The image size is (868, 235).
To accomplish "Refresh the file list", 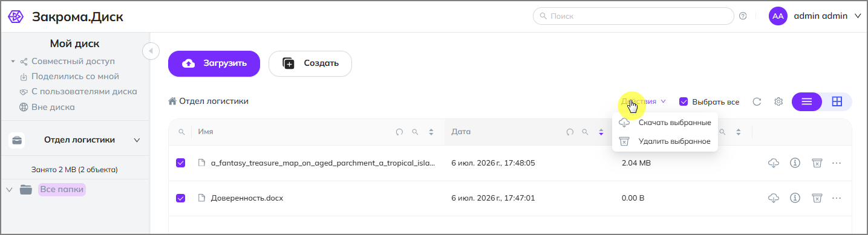I will click(757, 101).
